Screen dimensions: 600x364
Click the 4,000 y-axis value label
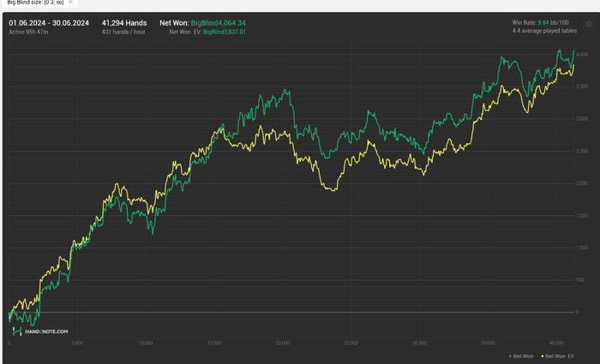(x=582, y=55)
